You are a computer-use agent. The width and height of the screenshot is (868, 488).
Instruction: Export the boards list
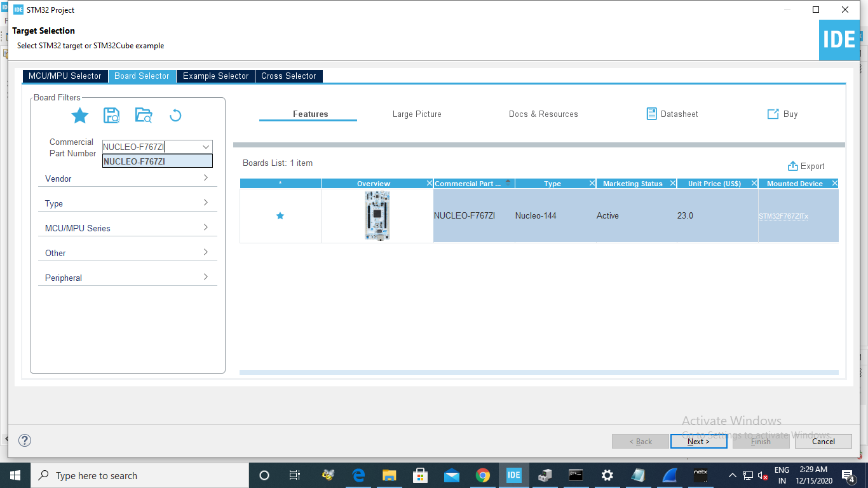[x=806, y=166]
